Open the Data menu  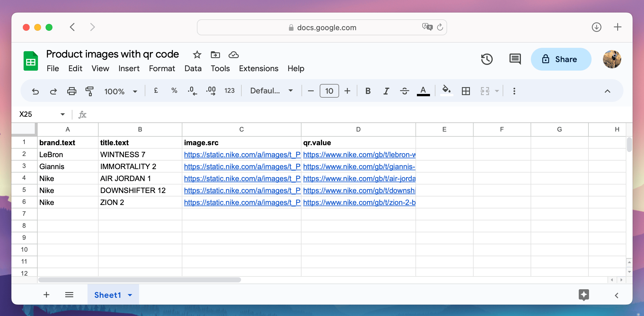[193, 69]
